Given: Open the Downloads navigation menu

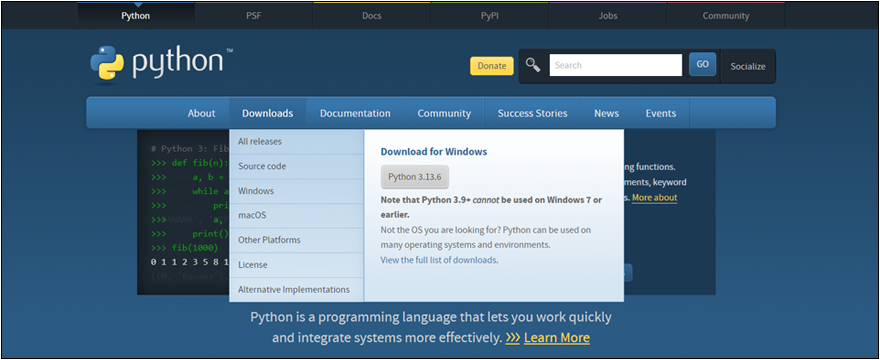Looking at the screenshot, I should point(268,113).
